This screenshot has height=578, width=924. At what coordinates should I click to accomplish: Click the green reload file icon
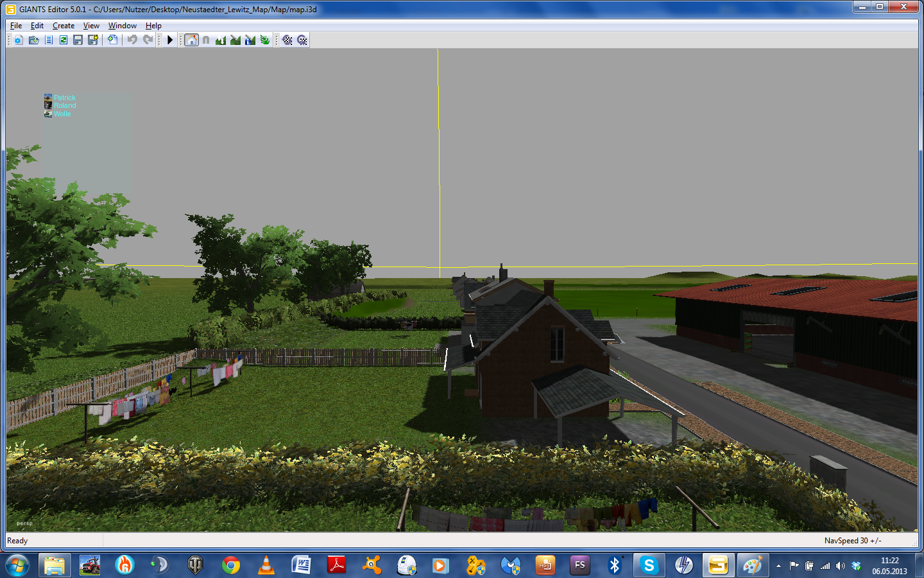pos(64,40)
